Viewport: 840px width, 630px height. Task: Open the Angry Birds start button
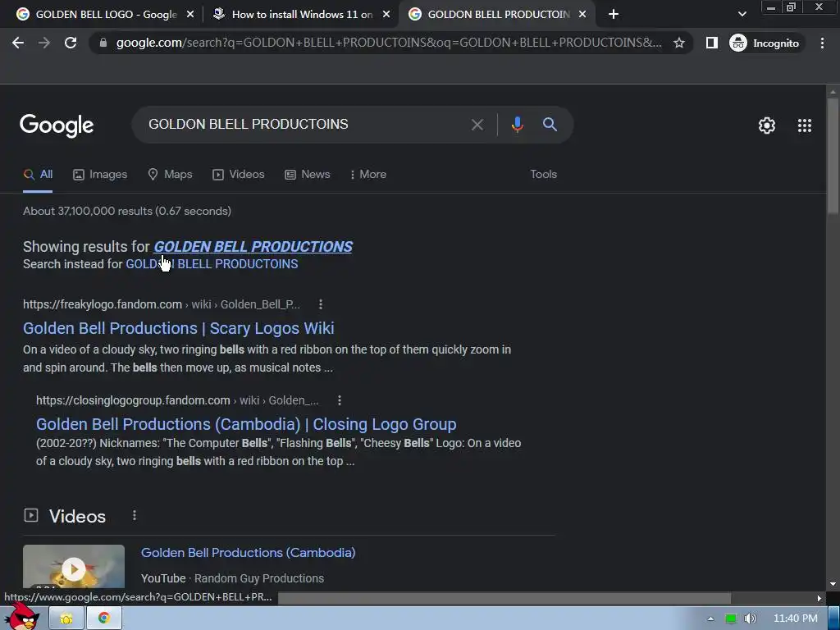[x=21, y=617]
